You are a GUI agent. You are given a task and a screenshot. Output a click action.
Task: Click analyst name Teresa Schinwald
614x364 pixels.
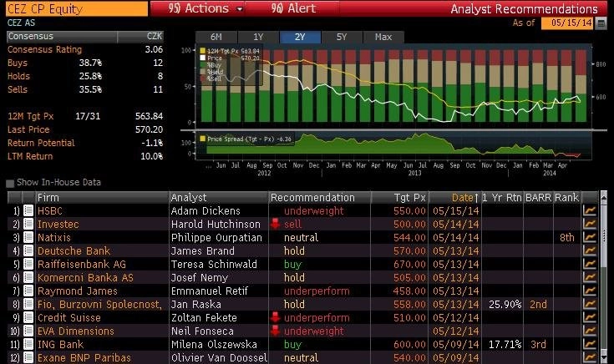coord(214,264)
